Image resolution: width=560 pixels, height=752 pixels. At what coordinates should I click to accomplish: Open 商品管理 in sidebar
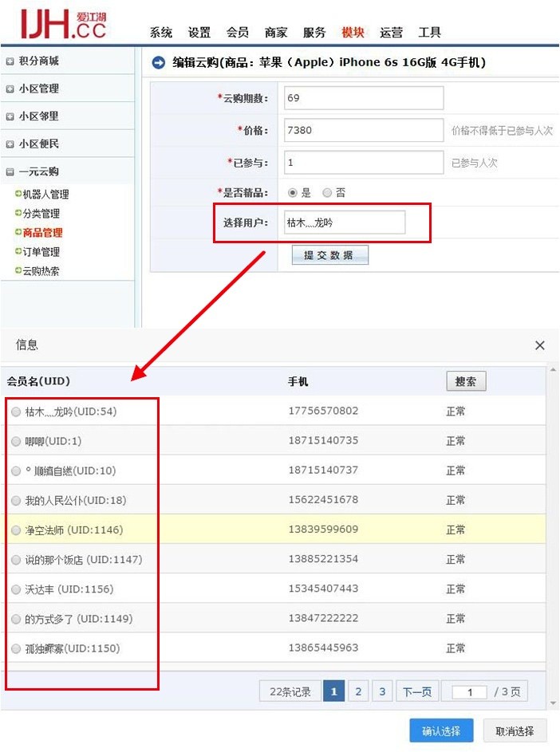43,233
